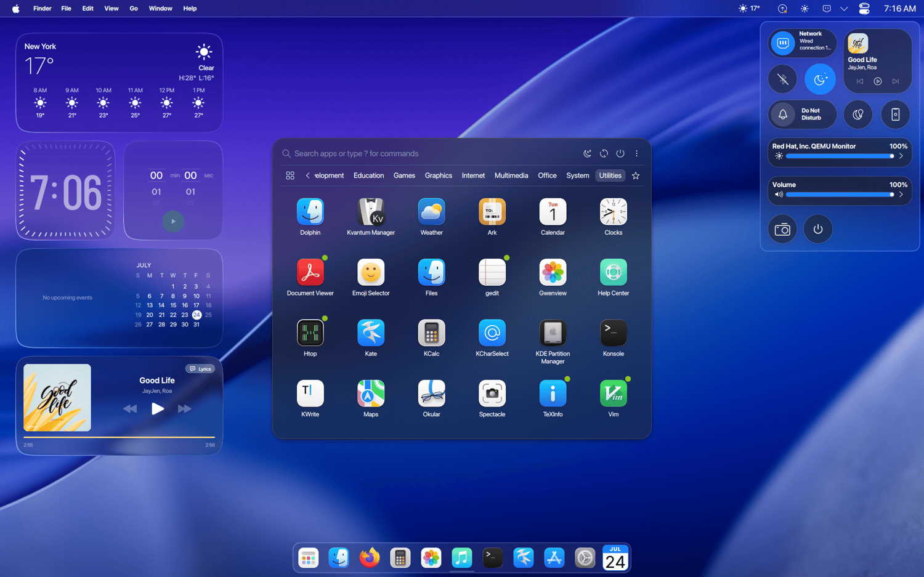Open the all-apps grid view in launcher
The image size is (924, 577).
pos(290,176)
